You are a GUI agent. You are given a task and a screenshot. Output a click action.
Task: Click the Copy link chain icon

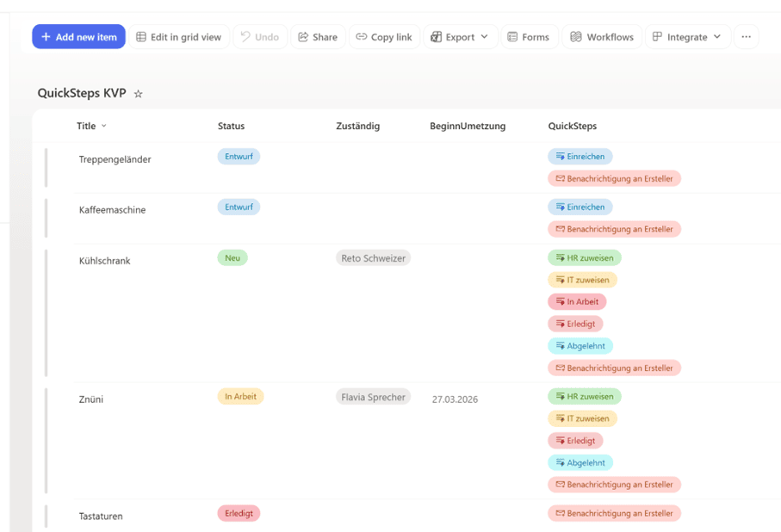(362, 37)
